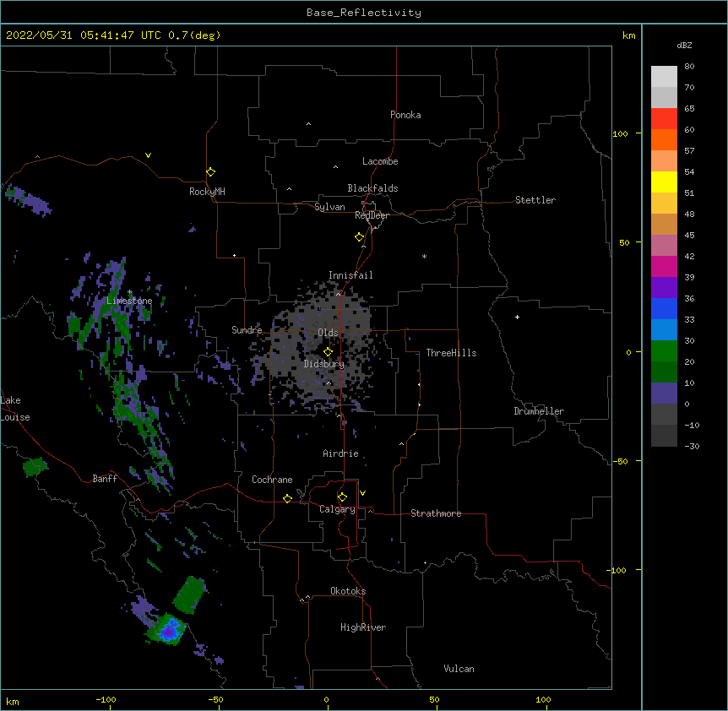728x711 pixels.
Task: Click the blue 33-36 dBZ legend swatch
Action: pyautogui.click(x=664, y=308)
